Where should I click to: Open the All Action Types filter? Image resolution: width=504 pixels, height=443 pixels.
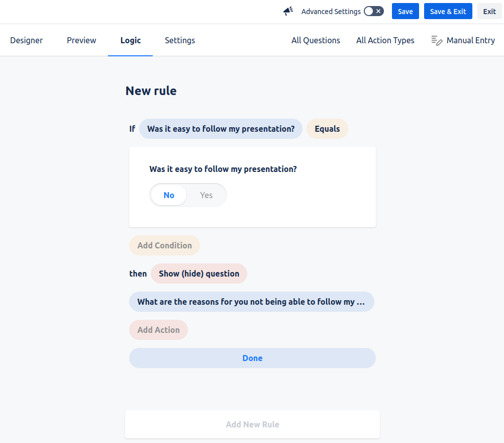pos(385,40)
